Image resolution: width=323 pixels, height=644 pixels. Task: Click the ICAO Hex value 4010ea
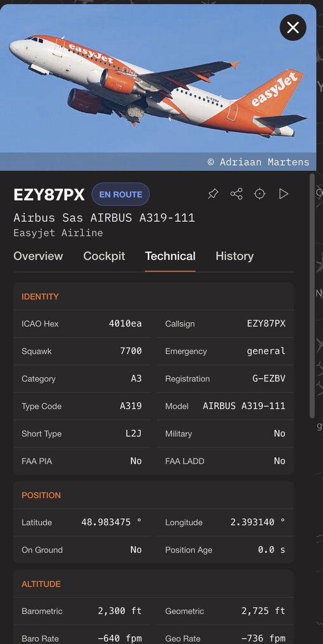pos(125,324)
